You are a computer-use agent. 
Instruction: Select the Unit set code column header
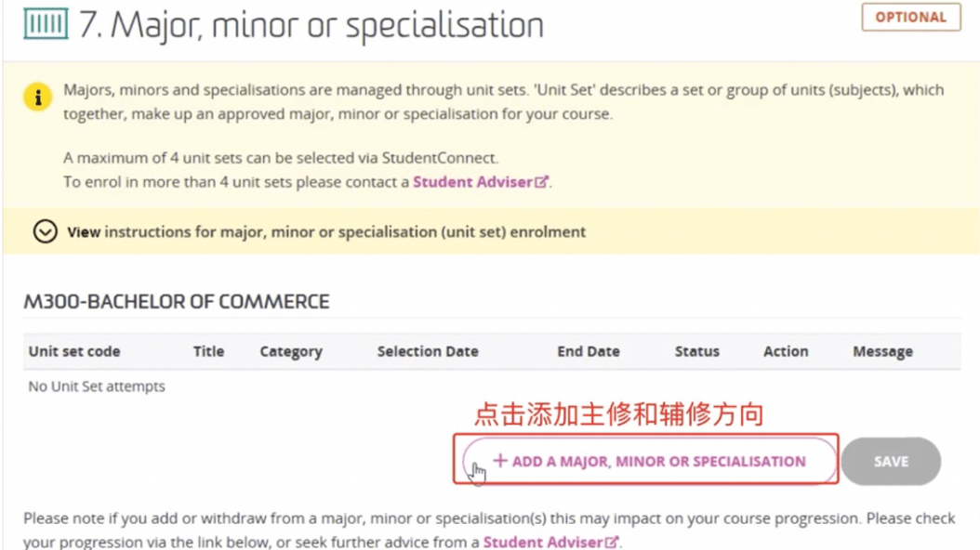[x=74, y=351]
